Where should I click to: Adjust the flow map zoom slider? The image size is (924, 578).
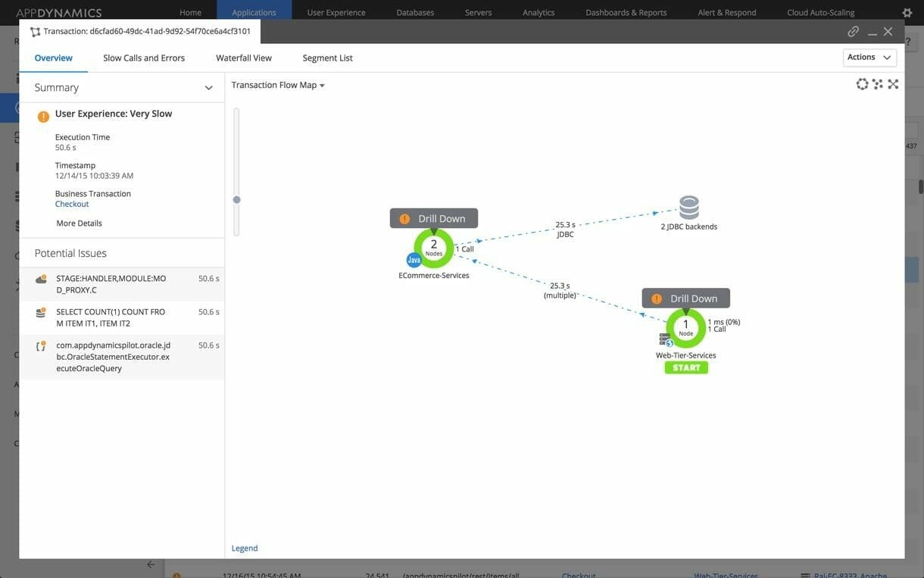(235, 198)
